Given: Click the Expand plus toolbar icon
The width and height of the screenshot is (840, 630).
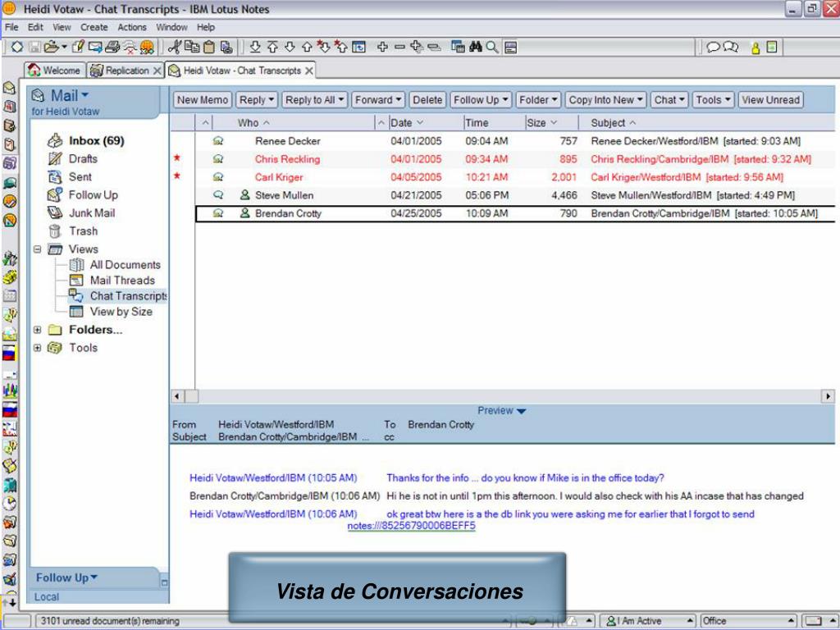Looking at the screenshot, I should 382,47.
